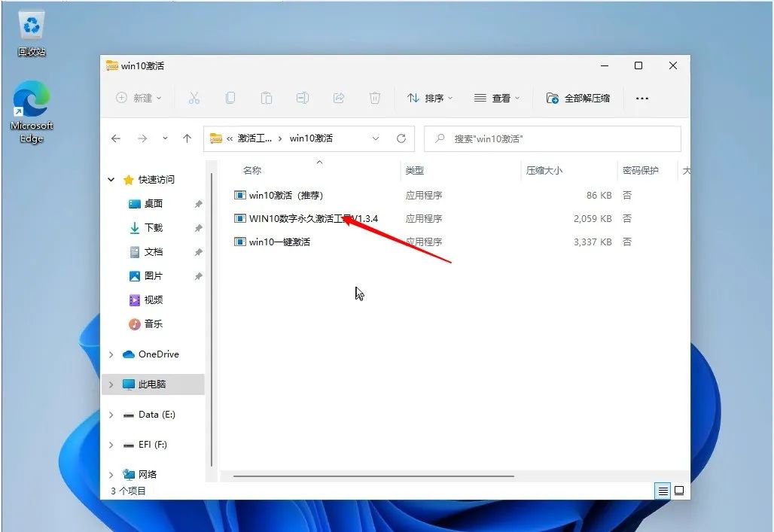Sort by the 压缩大小 column header
The image size is (774, 532).
click(544, 171)
